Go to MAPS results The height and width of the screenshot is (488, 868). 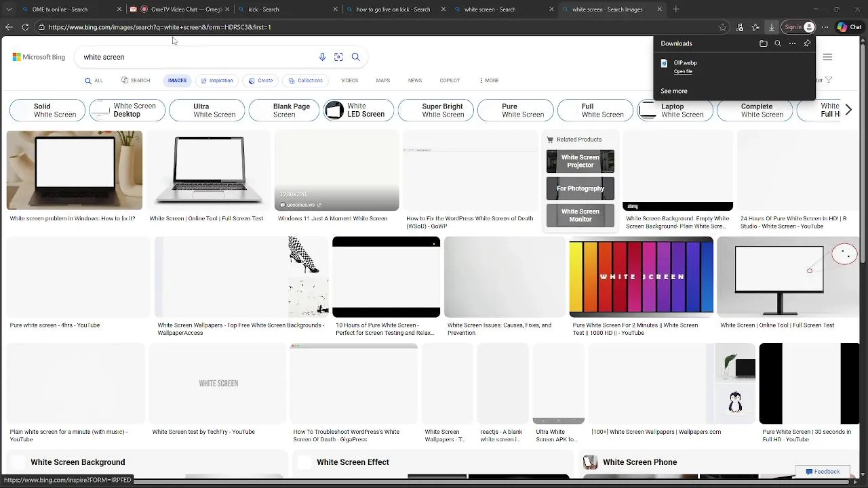[383, 80]
